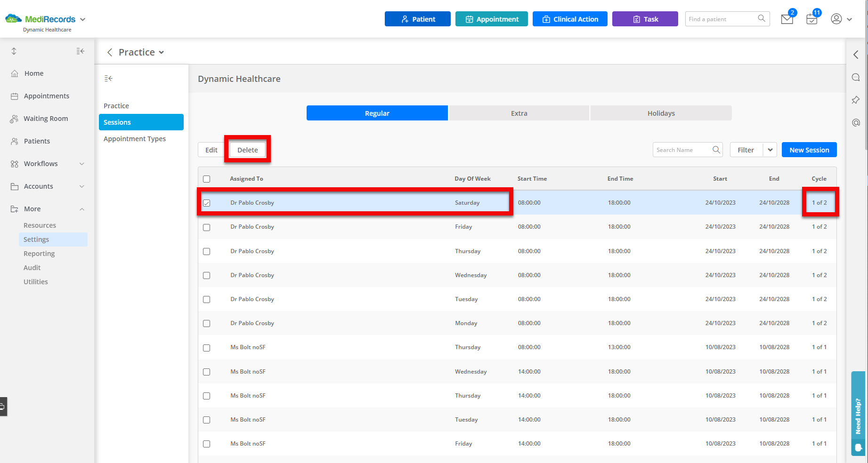Open the user account dropdown arrow
Screen dimensions: 868x463
coord(850,19)
